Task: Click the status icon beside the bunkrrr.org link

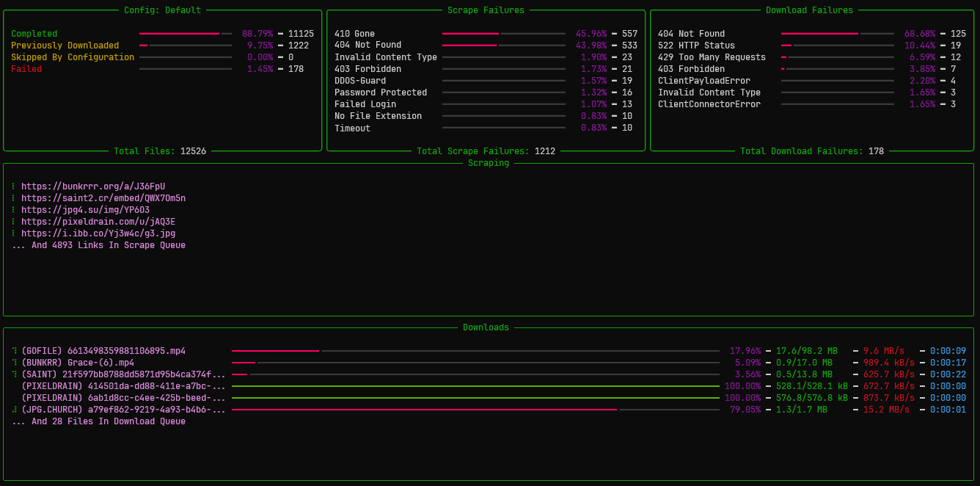Action: tap(12, 186)
